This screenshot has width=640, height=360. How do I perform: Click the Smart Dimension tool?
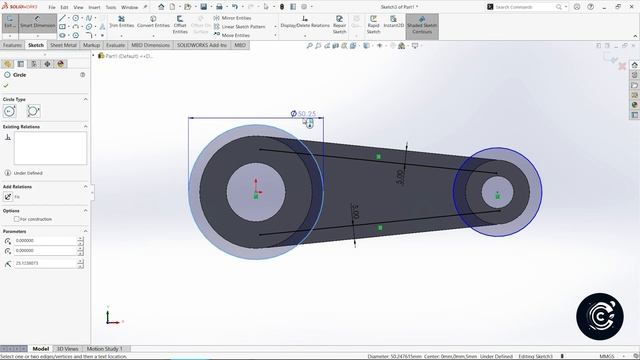[38, 22]
